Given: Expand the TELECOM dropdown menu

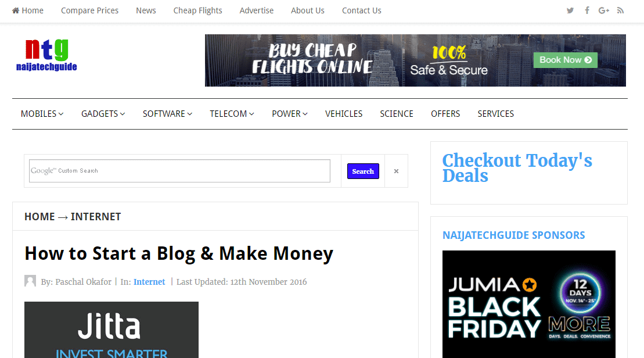Looking at the screenshot, I should (x=232, y=114).
